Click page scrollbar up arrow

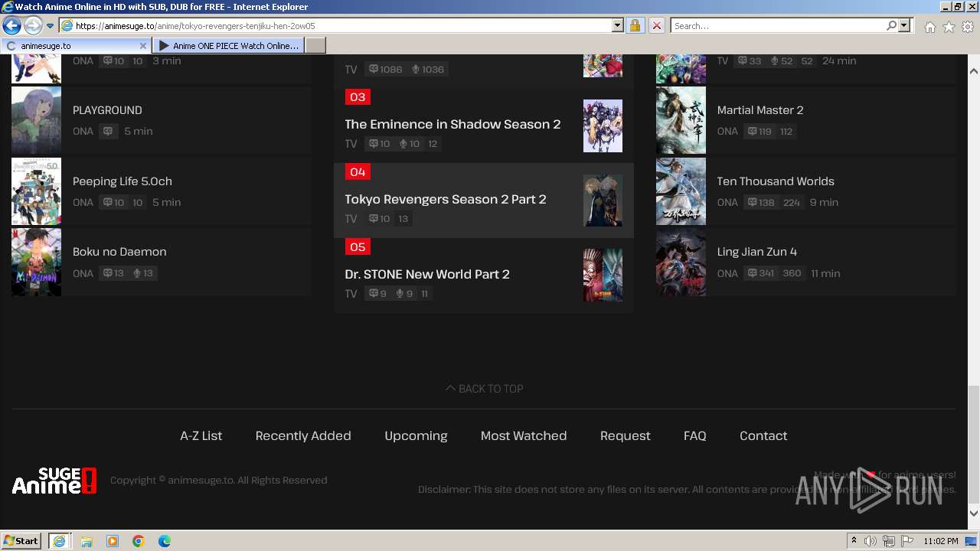point(974,71)
